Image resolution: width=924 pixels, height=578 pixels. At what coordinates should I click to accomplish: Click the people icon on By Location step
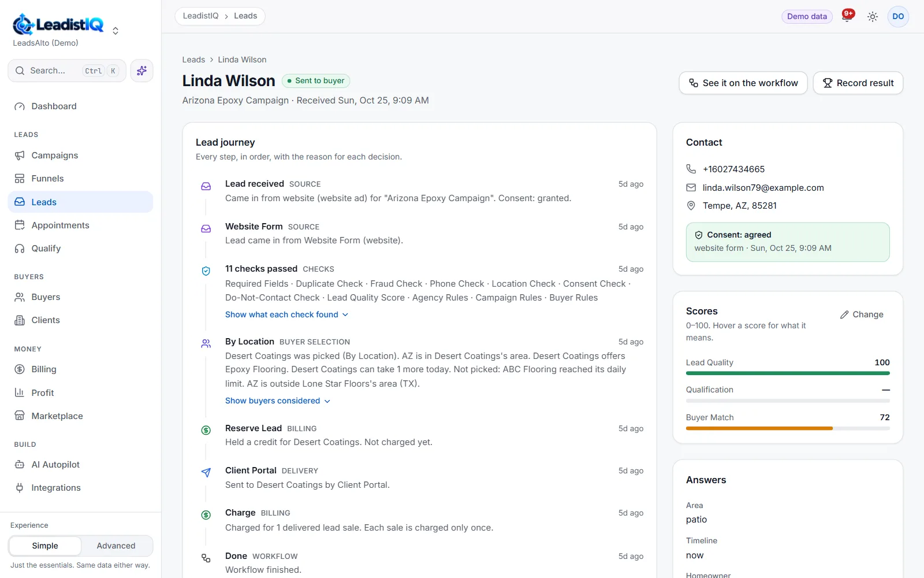(x=206, y=343)
